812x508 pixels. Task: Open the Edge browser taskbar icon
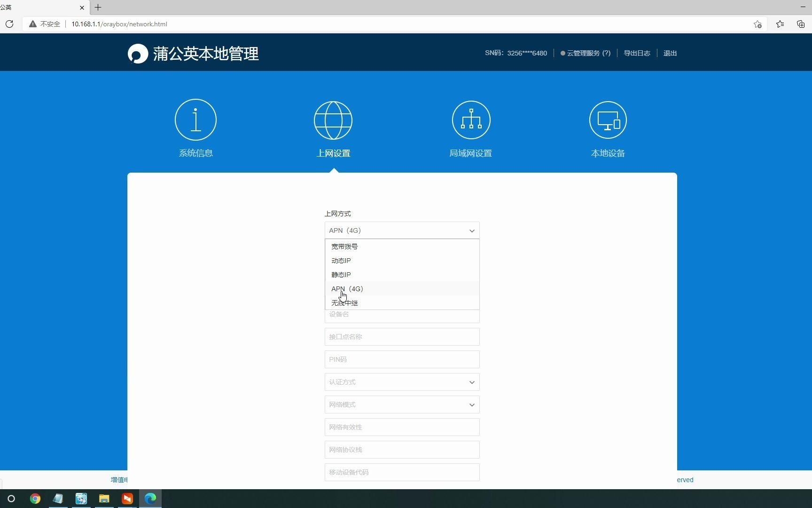150,499
